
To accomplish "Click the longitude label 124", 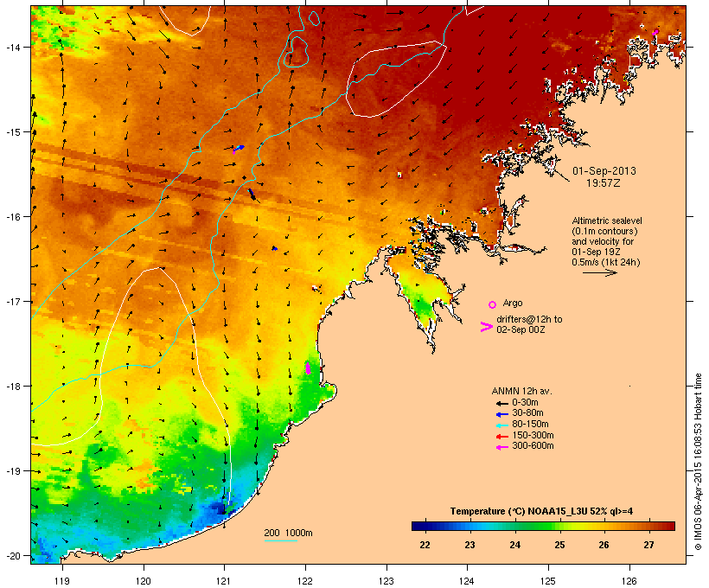I will point(467,581).
